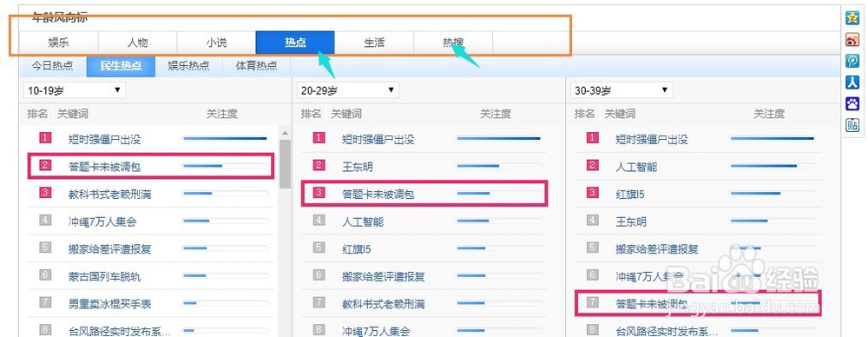Switch to the 娱乐 tab
This screenshot has width=868, height=337.
click(59, 43)
